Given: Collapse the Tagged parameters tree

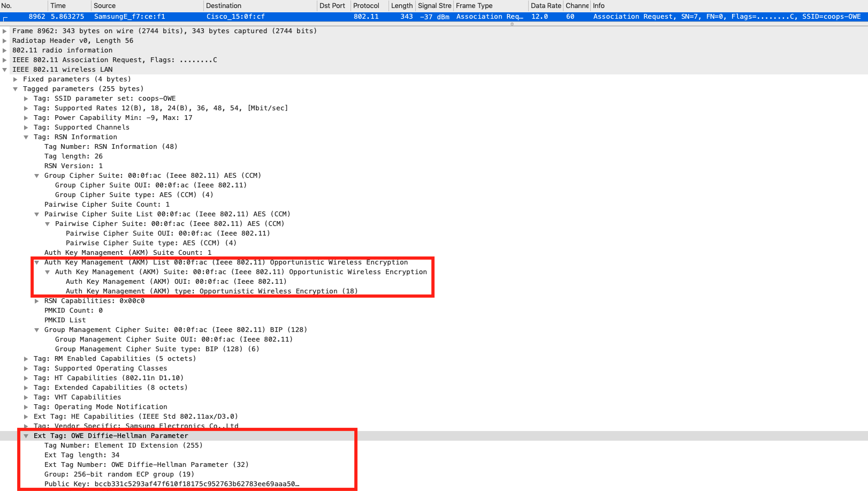Looking at the screenshot, I should [16, 89].
